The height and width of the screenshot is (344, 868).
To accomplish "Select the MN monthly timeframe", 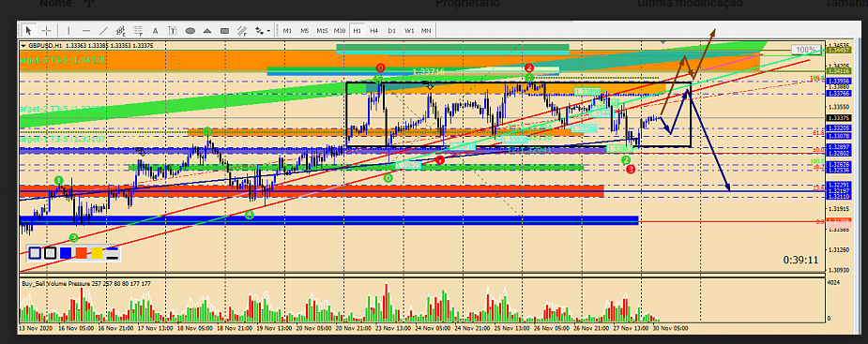I will pyautogui.click(x=426, y=30).
